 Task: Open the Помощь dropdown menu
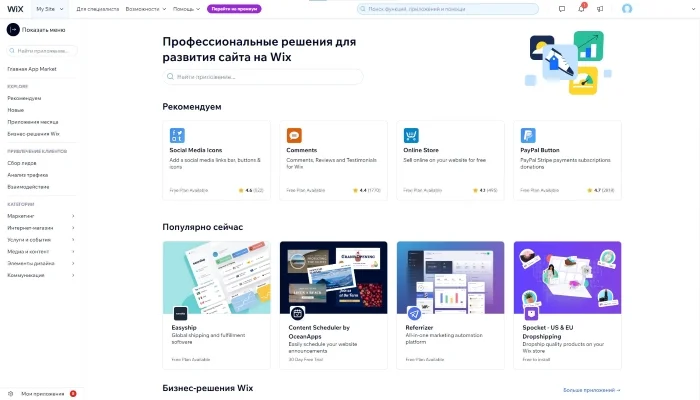[x=186, y=9]
